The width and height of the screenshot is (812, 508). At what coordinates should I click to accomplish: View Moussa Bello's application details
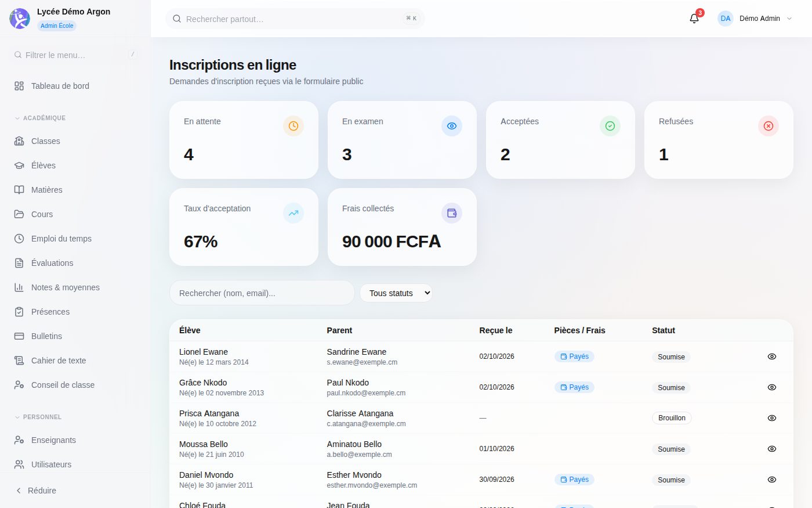click(772, 449)
